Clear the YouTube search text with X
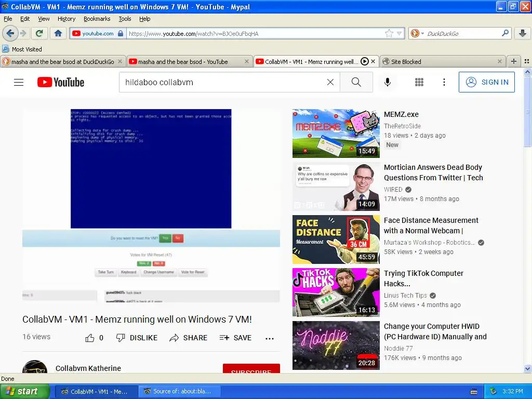Screen dimensions: 532x399 pyautogui.click(x=330, y=82)
